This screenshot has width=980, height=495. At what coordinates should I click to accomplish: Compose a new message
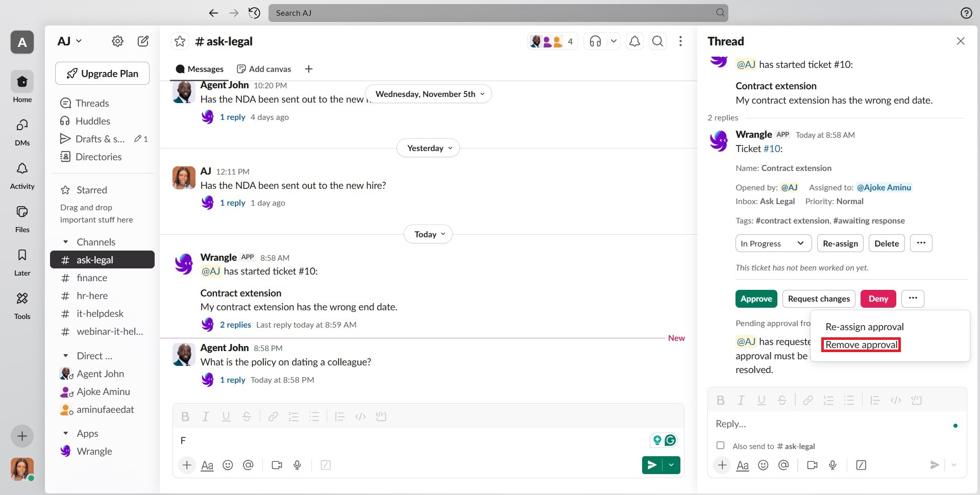pos(143,41)
